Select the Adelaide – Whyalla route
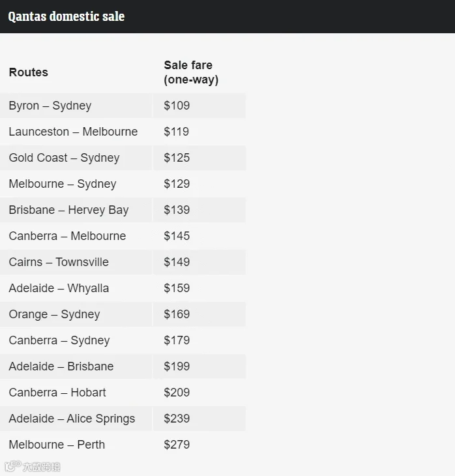 pyautogui.click(x=59, y=288)
